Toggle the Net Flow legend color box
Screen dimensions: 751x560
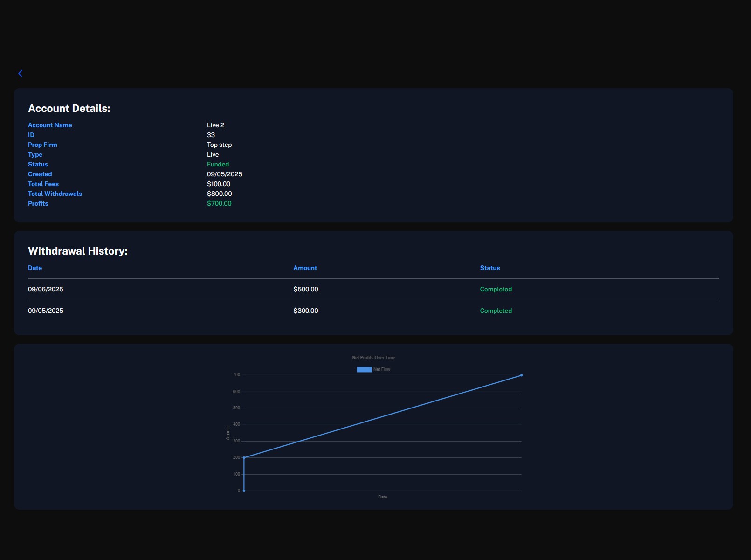pyautogui.click(x=364, y=370)
